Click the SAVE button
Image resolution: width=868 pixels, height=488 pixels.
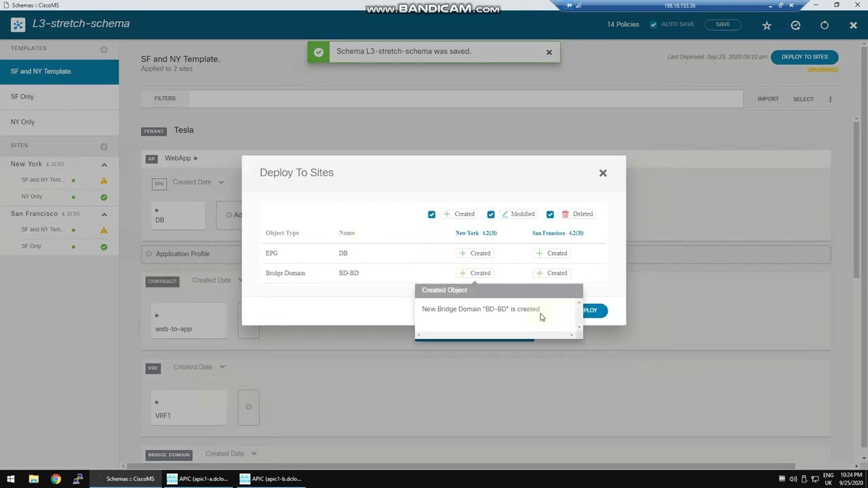pyautogui.click(x=723, y=24)
